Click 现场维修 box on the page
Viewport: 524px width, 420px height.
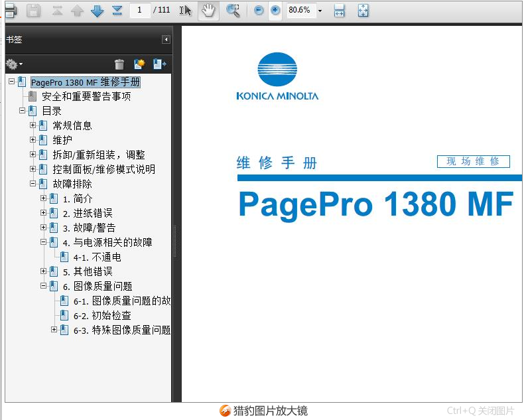tap(473, 161)
